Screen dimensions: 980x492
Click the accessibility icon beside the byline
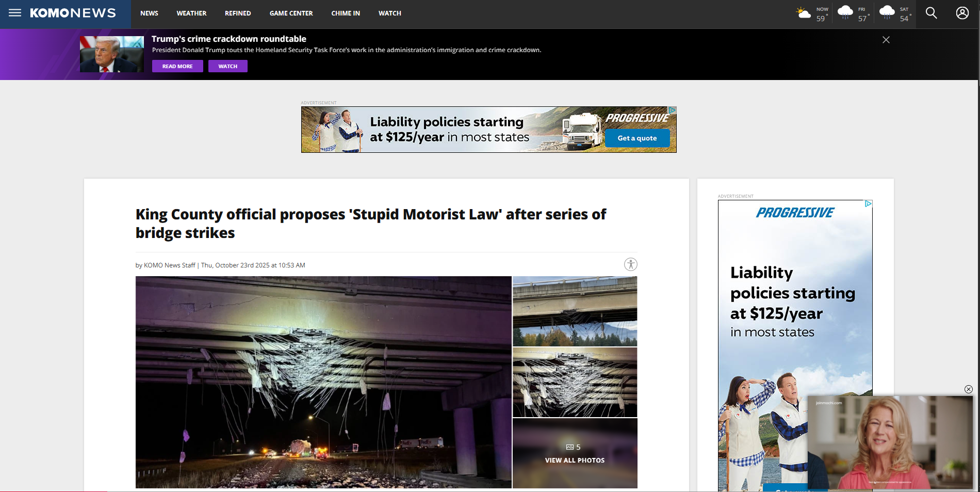click(x=630, y=264)
